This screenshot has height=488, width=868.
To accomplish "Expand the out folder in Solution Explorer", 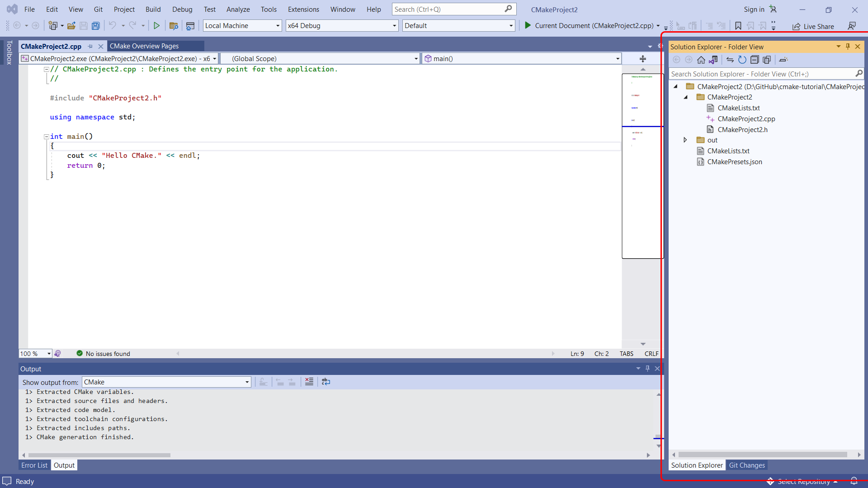I will (x=685, y=140).
